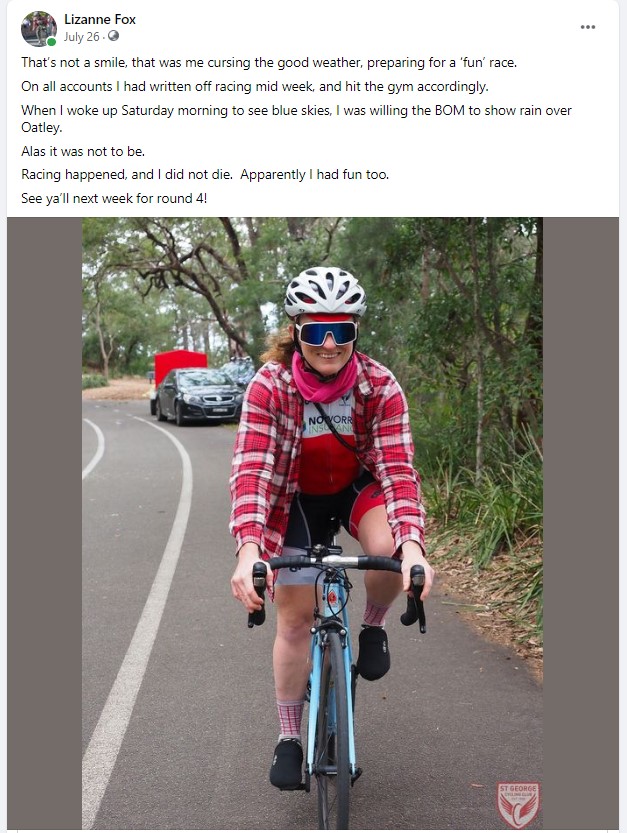
Task: Click the blue mirrored sunglasses in photo
Action: click(x=326, y=333)
